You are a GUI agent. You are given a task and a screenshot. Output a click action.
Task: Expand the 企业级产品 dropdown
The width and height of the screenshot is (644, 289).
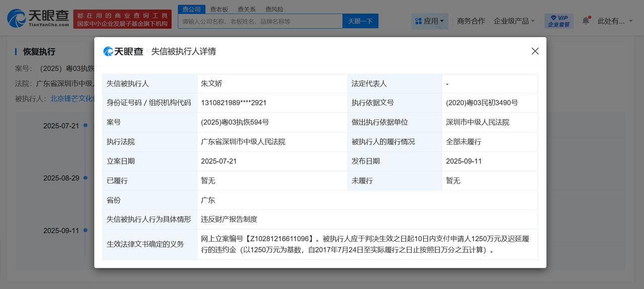click(514, 21)
